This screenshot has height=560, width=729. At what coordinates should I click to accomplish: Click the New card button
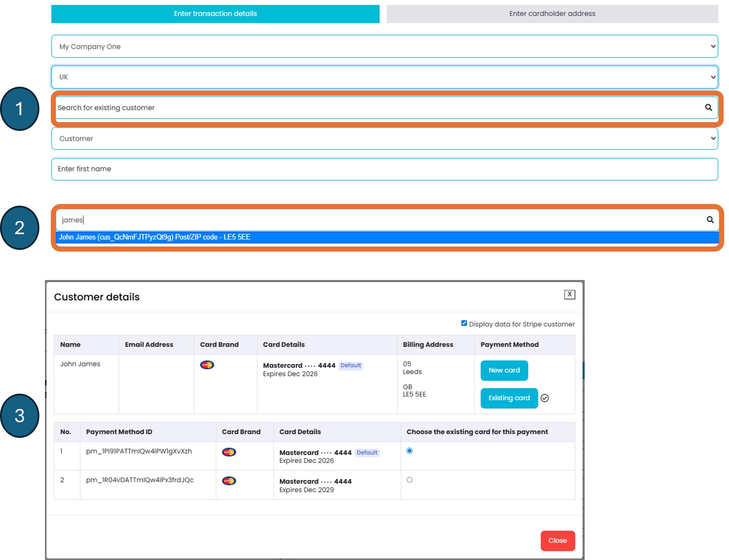(x=504, y=370)
